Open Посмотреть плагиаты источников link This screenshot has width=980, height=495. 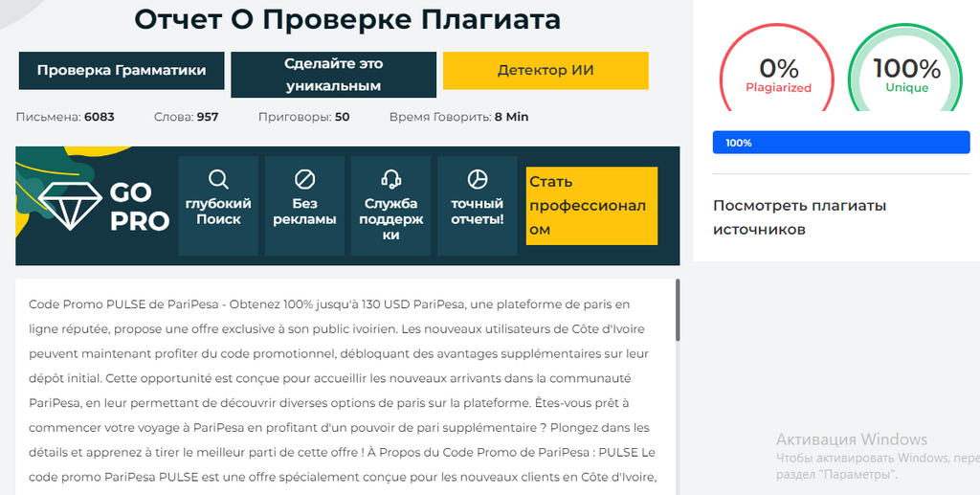(799, 217)
